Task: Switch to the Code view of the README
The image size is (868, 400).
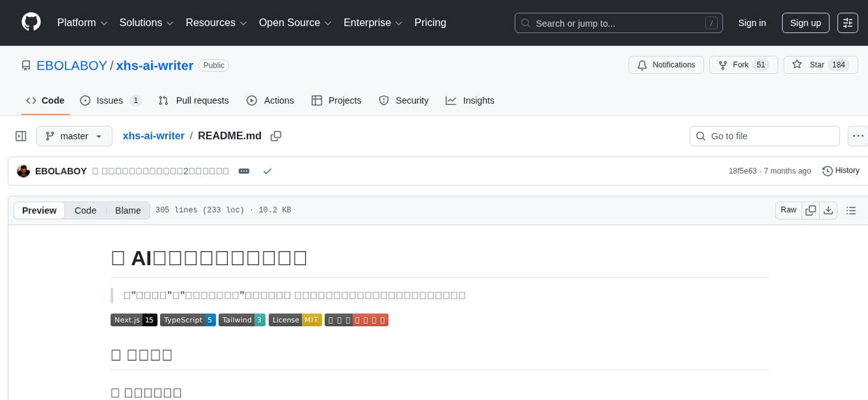Action: tap(85, 210)
